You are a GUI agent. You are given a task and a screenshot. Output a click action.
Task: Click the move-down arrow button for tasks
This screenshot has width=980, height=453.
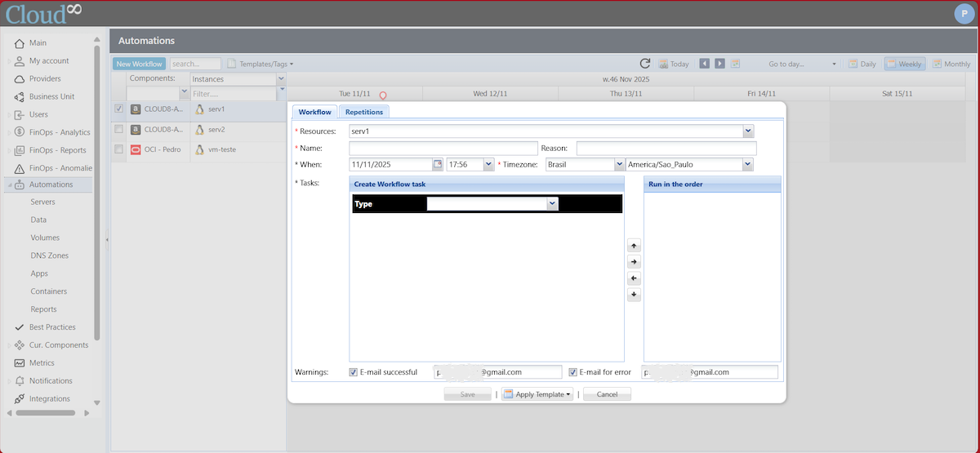pos(634,295)
